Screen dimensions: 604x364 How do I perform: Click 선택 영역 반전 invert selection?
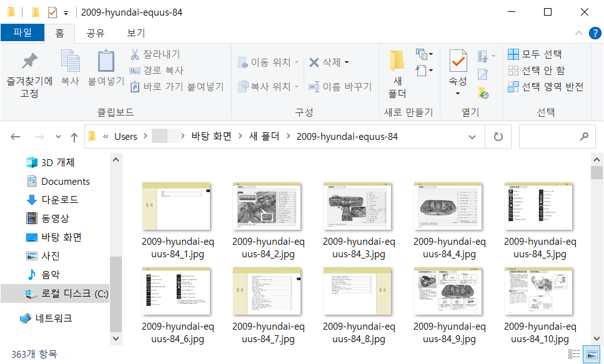coord(545,87)
